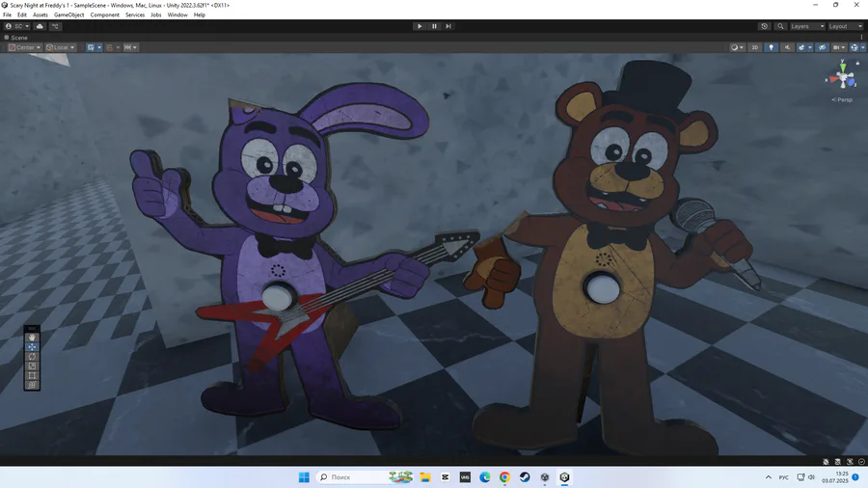Viewport: 868px width, 488px height.
Task: Open File Explorer from taskbar
Action: coord(425,477)
